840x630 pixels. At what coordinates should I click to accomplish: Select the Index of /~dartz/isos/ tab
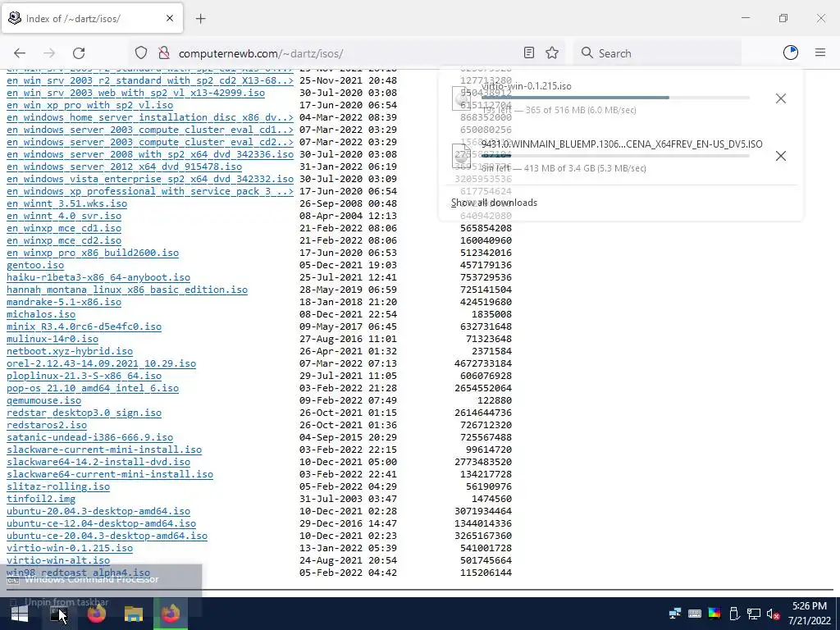[92, 18]
